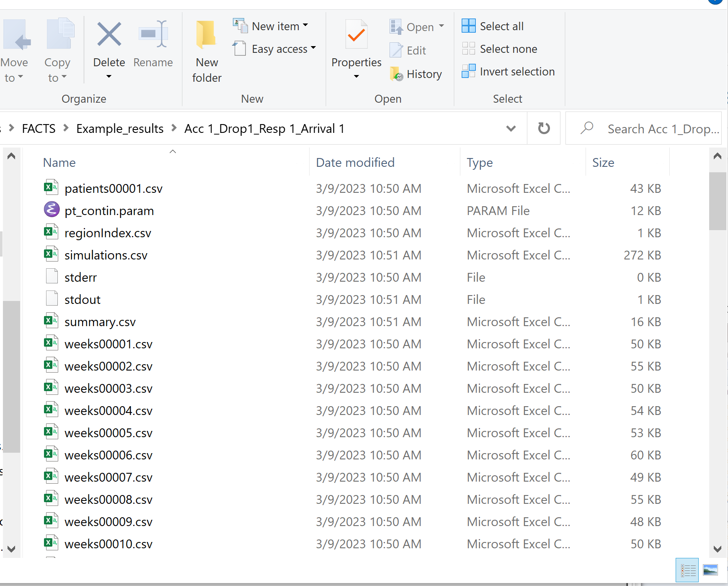Click the file list scrollbar down arrow
This screenshot has width=728, height=586.
click(717, 549)
